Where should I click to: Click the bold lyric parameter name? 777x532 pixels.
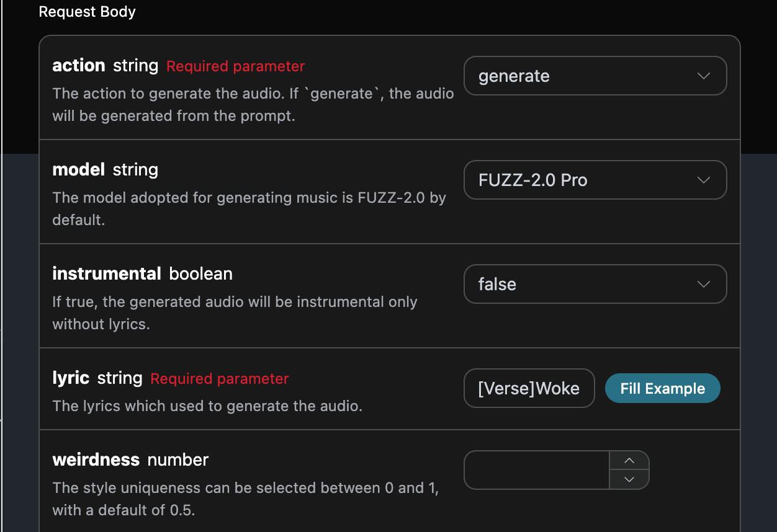click(71, 378)
